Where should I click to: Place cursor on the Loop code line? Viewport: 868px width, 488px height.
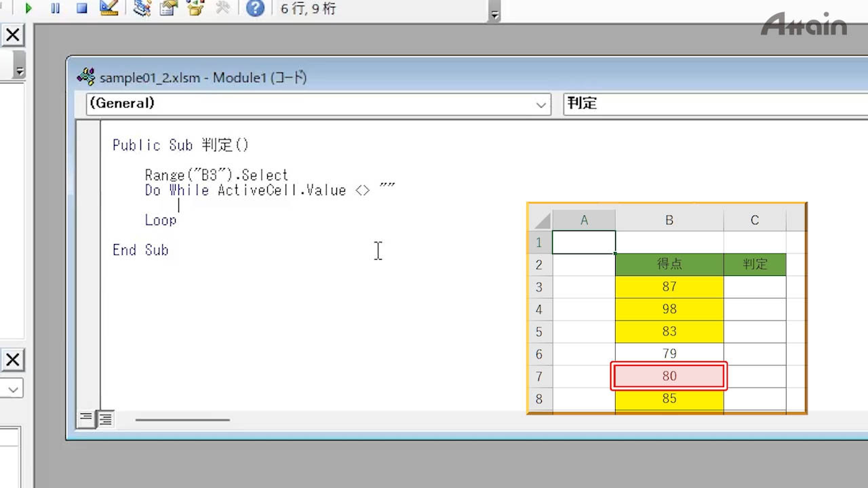click(x=161, y=220)
